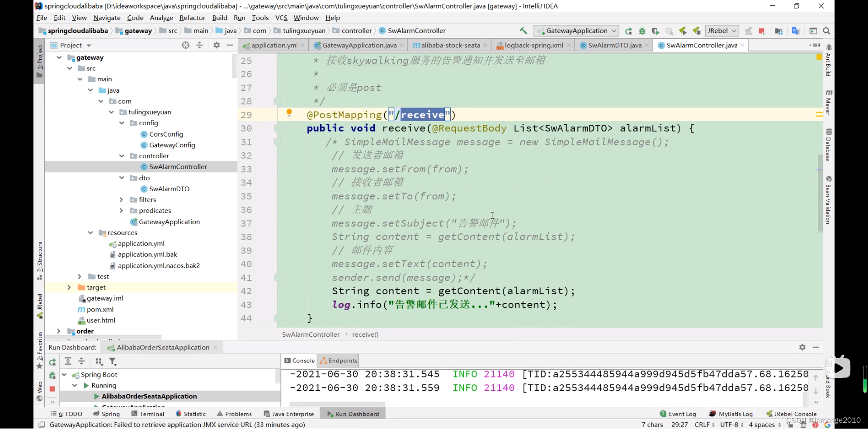
Task: Collapse the config folder node
Action: (122, 123)
